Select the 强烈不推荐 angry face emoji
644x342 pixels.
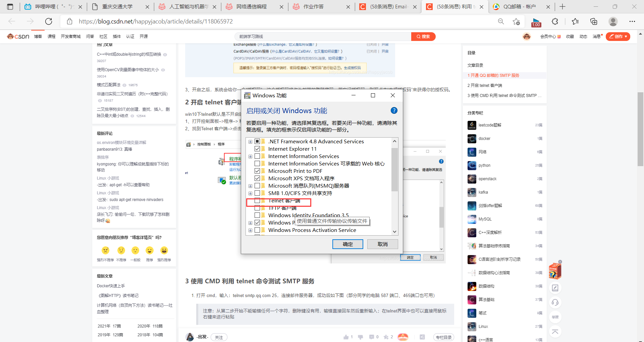coord(105,250)
